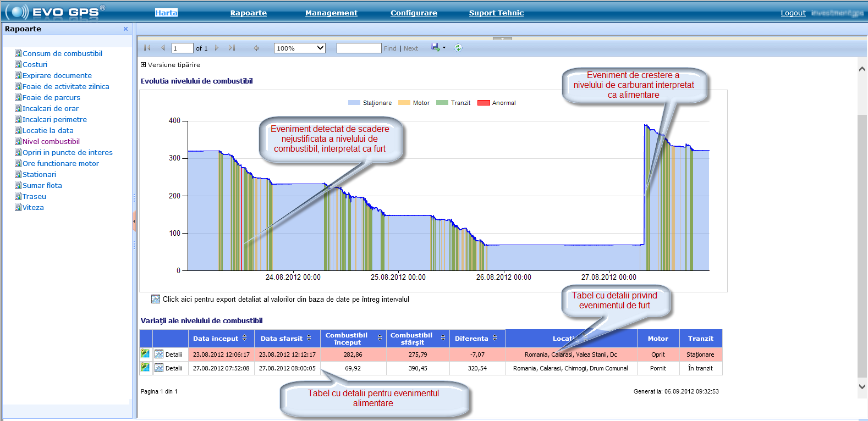The height and width of the screenshot is (421, 868).
Task: Sort table by Data inceput column
Action: tap(245, 338)
